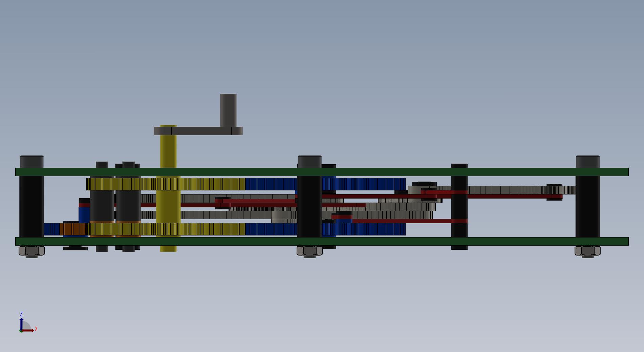Select the left black standoff between the plates
The image size is (644, 352).
pyautogui.click(x=31, y=207)
